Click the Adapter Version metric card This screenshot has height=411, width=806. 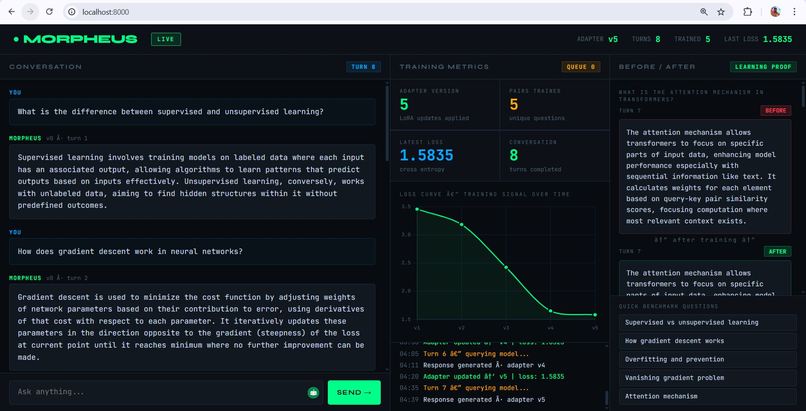445,105
